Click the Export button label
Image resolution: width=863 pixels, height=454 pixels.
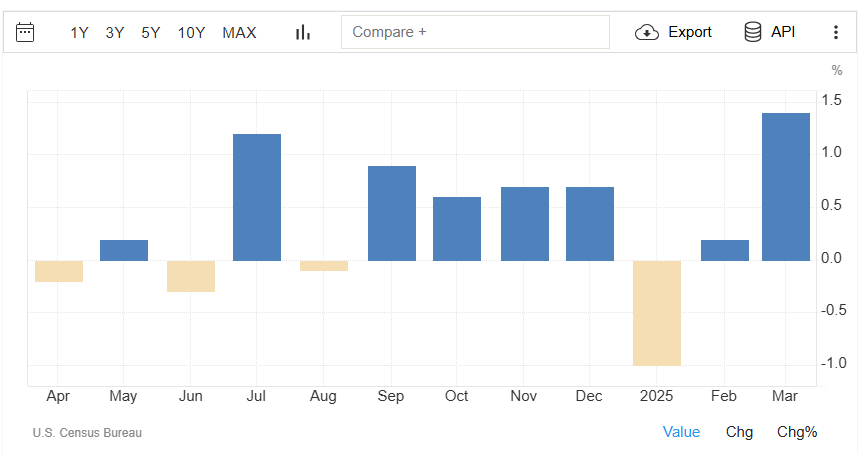click(x=690, y=32)
